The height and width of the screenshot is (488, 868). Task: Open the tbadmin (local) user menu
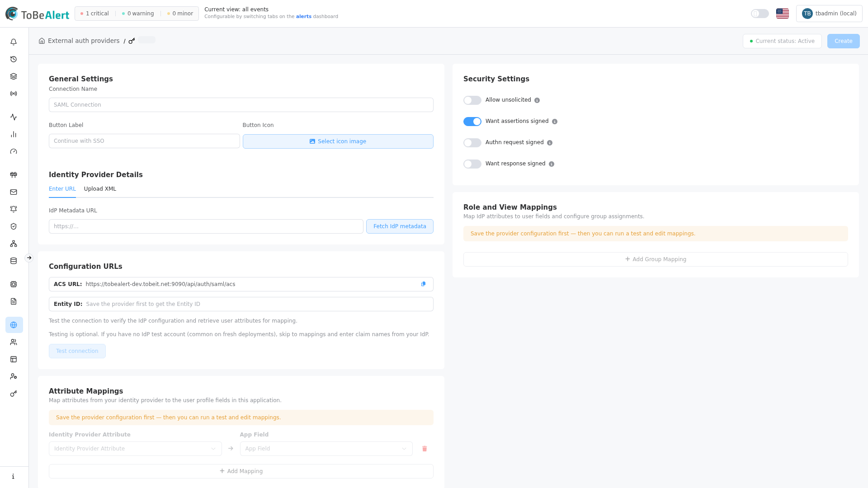coord(829,14)
